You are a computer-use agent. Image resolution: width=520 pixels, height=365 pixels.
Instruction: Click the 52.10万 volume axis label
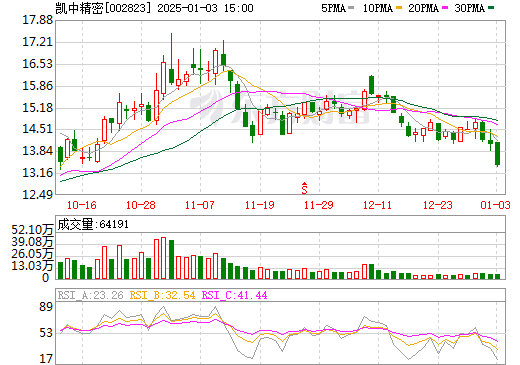click(x=32, y=230)
